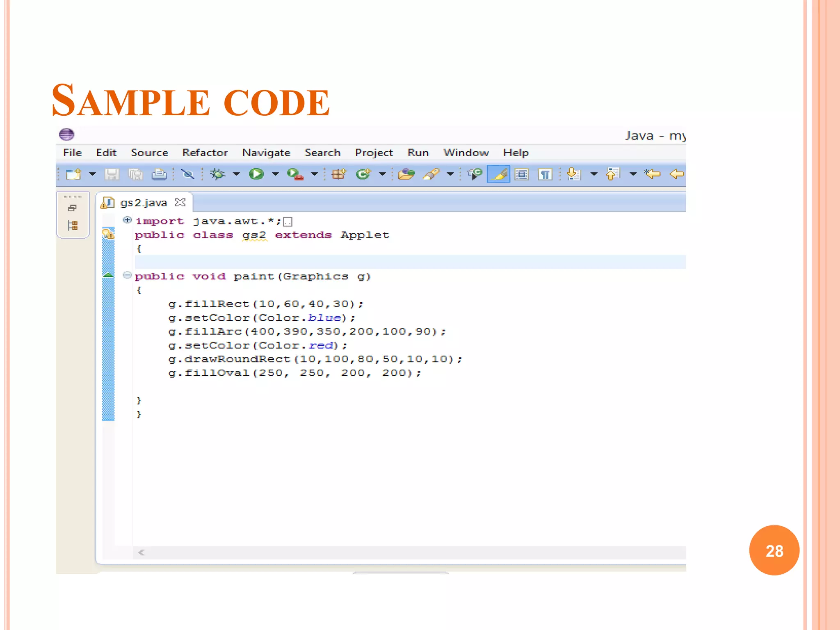840x630 pixels.
Task: Click the Save All icon
Action: click(x=135, y=174)
